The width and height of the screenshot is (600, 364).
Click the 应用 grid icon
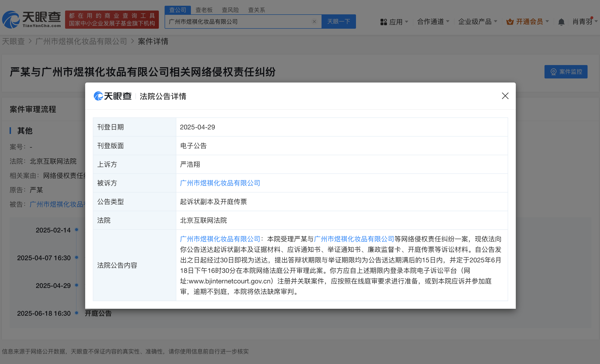tap(383, 22)
